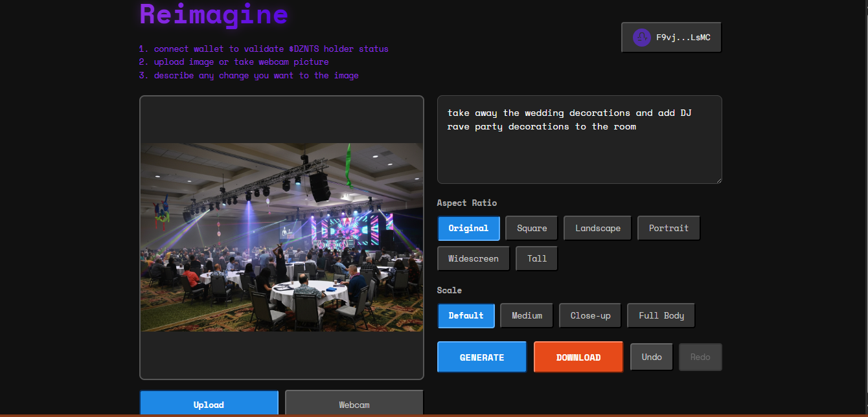Click the uploaded conference room image preview
Image resolution: width=868 pixels, height=417 pixels.
(282, 237)
